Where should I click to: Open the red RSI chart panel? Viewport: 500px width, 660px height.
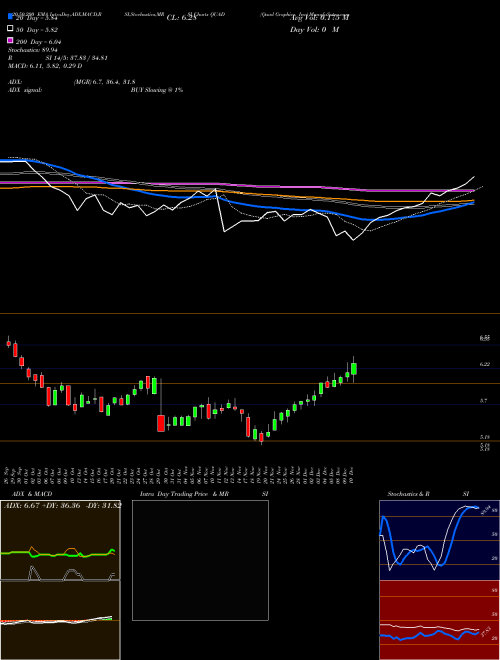coord(439,620)
